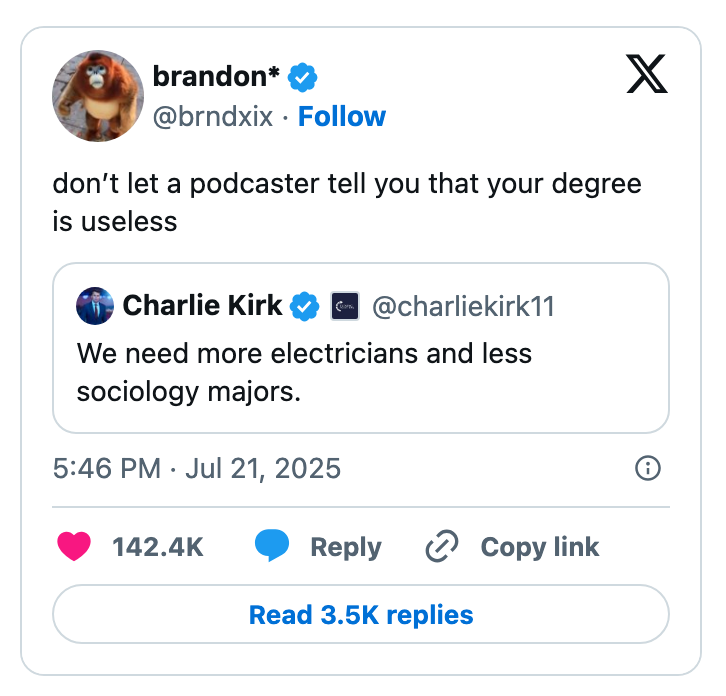Click the brandon* display name
Image resolution: width=726 pixels, height=696 pixels.
pyautogui.click(x=216, y=76)
